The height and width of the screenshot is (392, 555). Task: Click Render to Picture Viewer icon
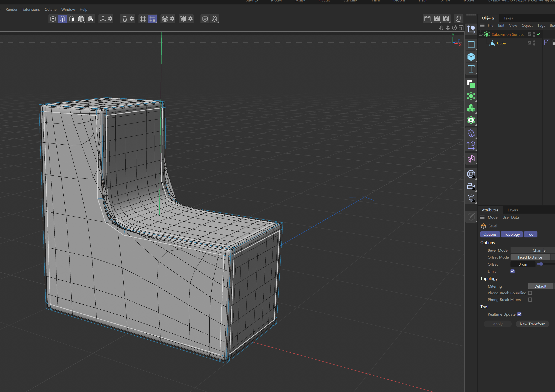(x=437, y=19)
